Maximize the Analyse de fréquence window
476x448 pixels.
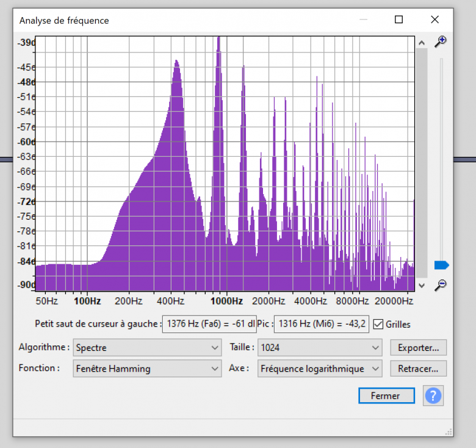tap(398, 20)
